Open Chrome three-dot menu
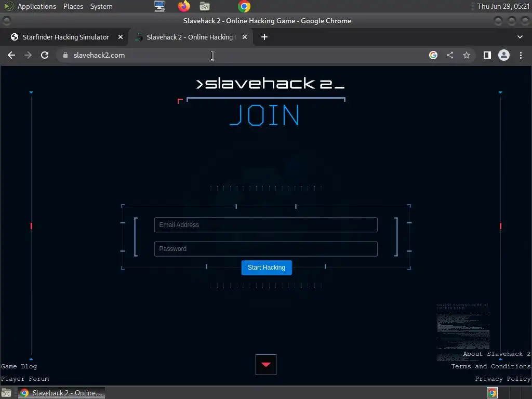Image resolution: width=532 pixels, height=399 pixels. [521, 55]
